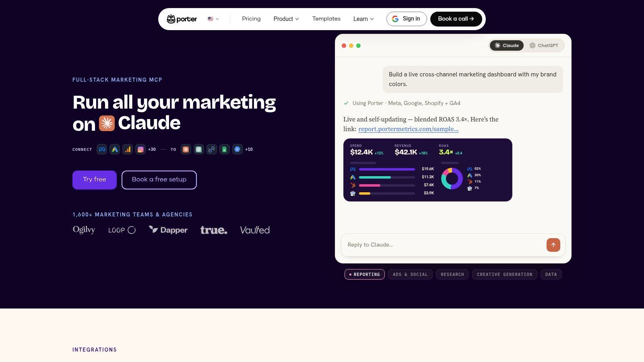
Task: Select the Ads & Social tab
Action: pyautogui.click(x=410, y=274)
